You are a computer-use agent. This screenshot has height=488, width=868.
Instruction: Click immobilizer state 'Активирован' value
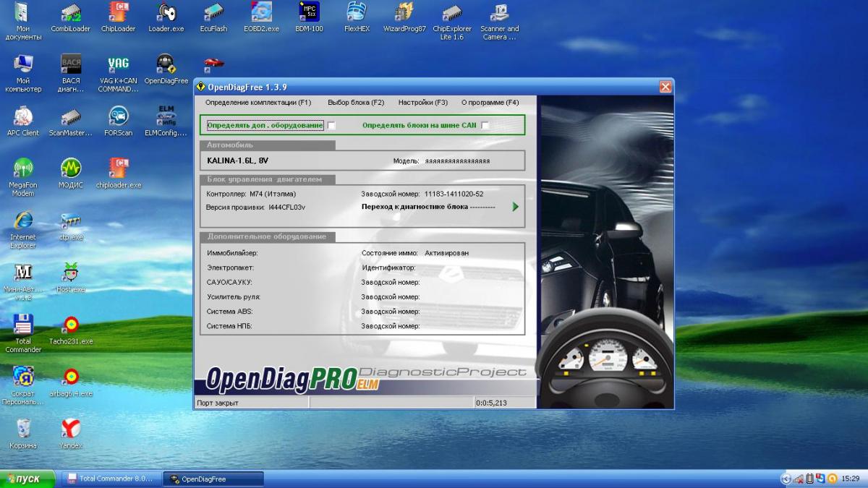click(446, 253)
